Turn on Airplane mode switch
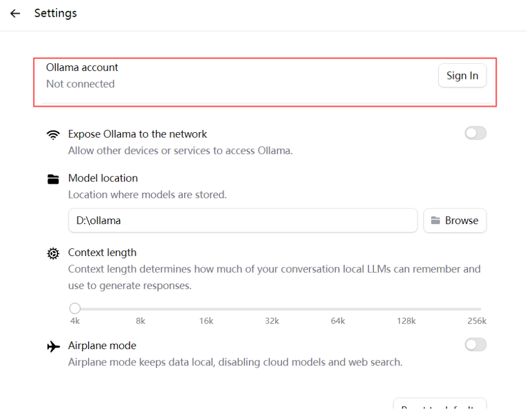Viewport: 527px width, 420px height. pos(476,345)
